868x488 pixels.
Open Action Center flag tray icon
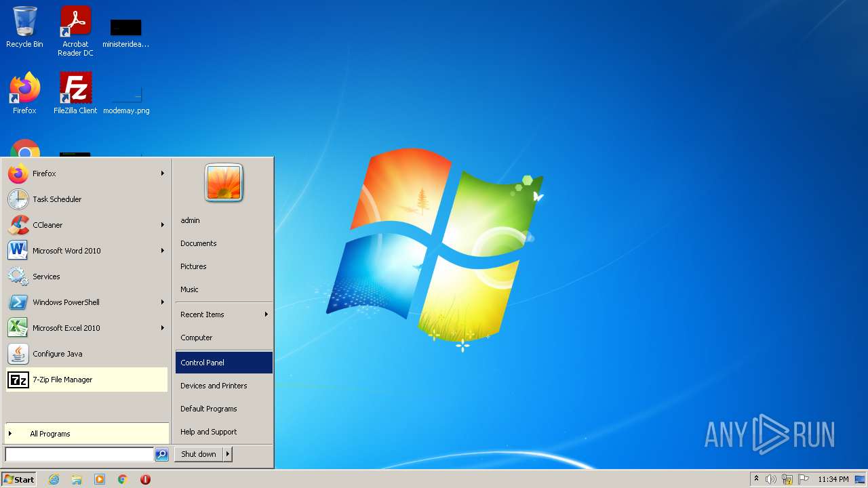pos(804,479)
